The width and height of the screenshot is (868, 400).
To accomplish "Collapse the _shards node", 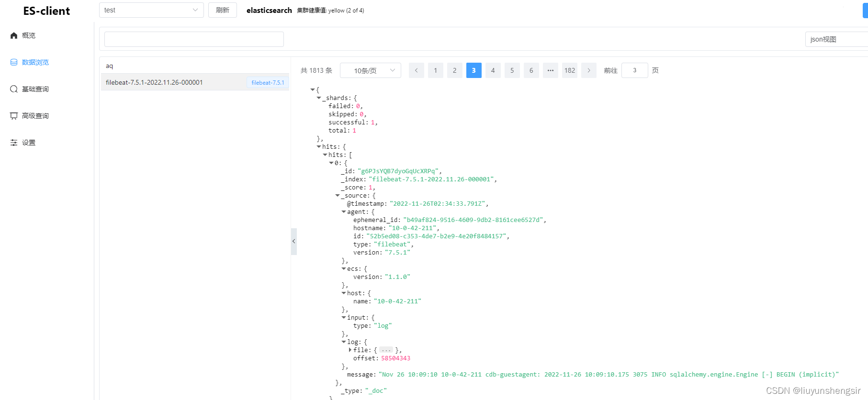I will point(319,98).
